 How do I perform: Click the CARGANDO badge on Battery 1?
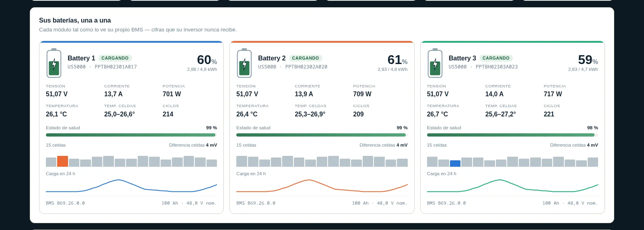(x=115, y=58)
